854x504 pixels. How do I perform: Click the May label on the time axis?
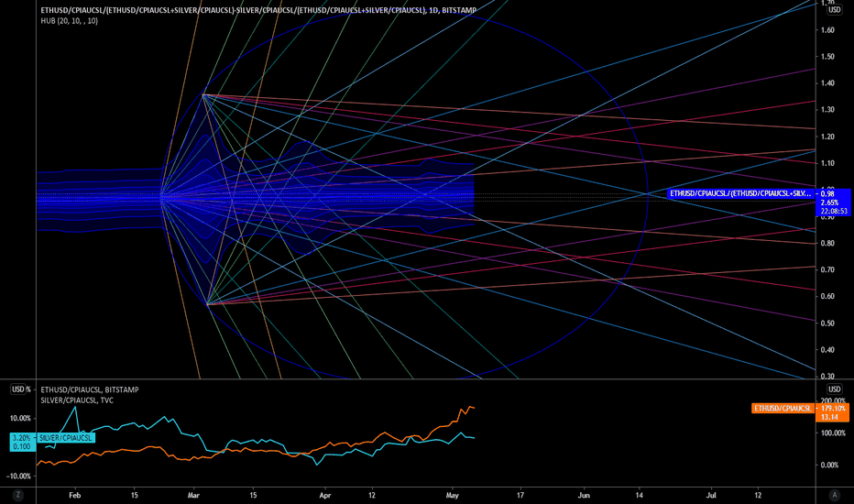pos(452,495)
